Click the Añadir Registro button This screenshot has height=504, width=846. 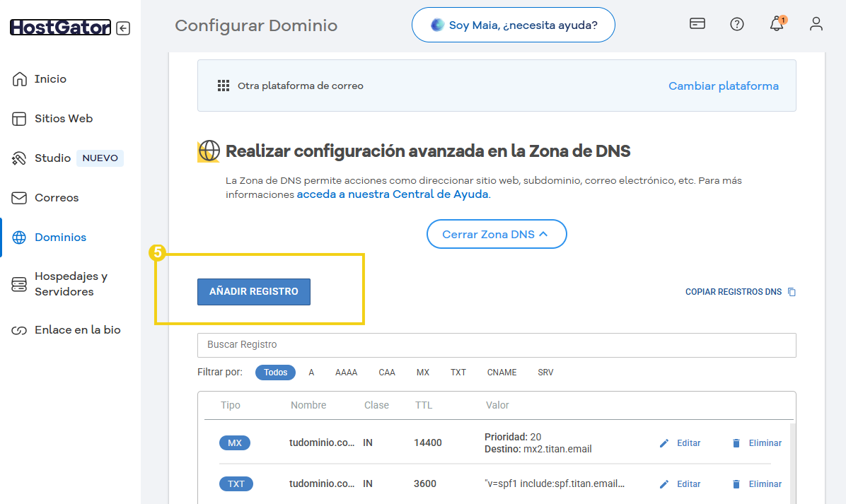pos(253,292)
